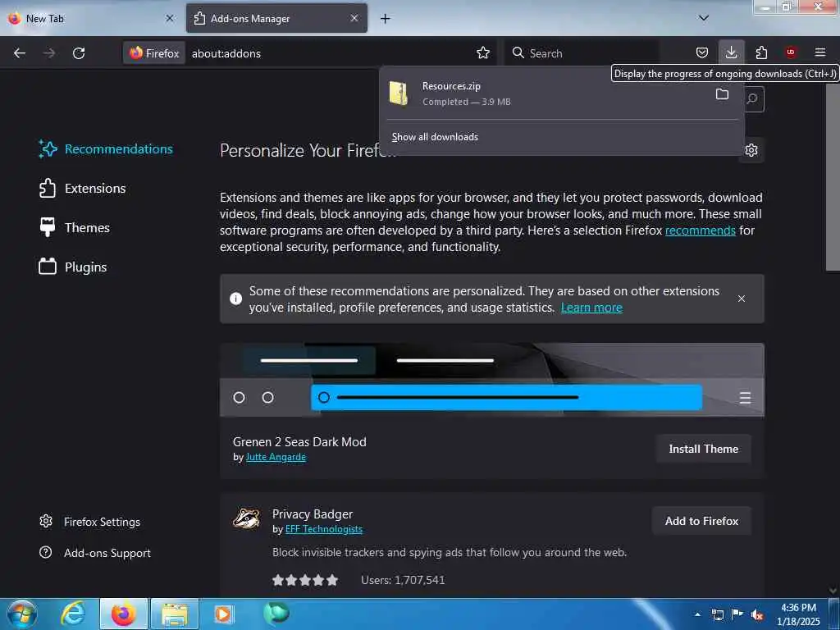The width and height of the screenshot is (840, 630).
Task: Open the Recommendations category
Action: click(106, 149)
